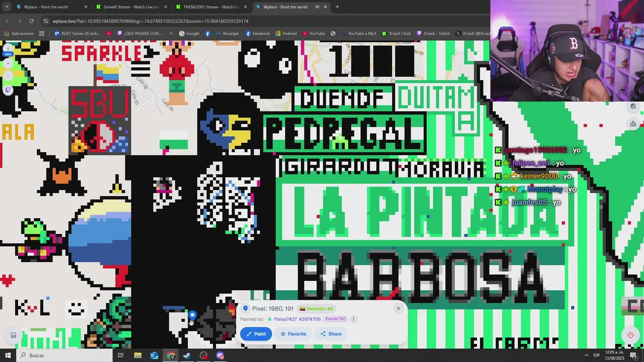The image size is (644, 362).
Task: Open the Twitch icon button on map
Action: (8, 90)
